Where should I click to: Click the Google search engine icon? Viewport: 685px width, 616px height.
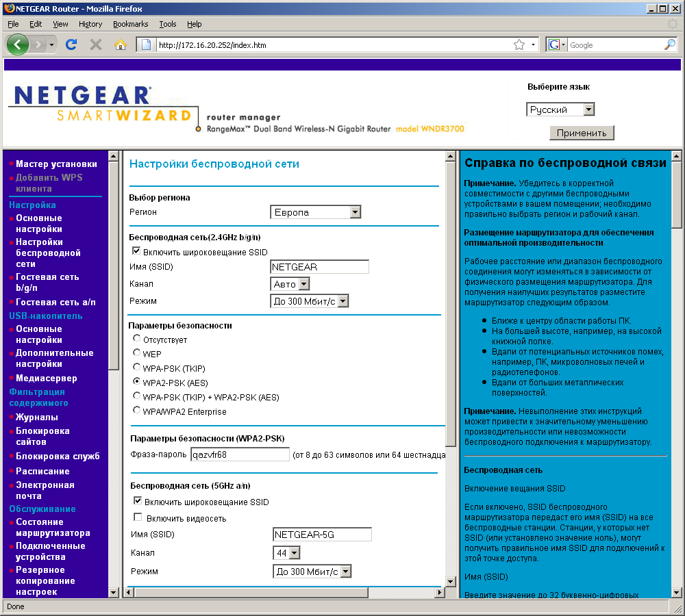[554, 44]
